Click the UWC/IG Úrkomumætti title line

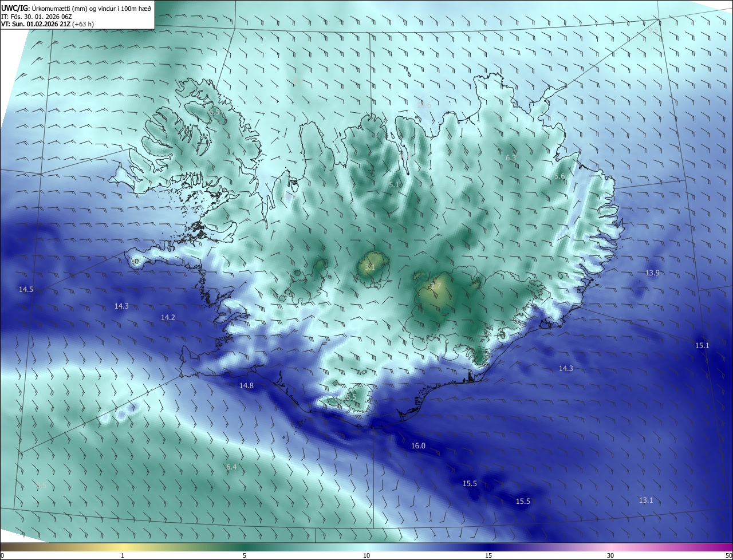76,7
